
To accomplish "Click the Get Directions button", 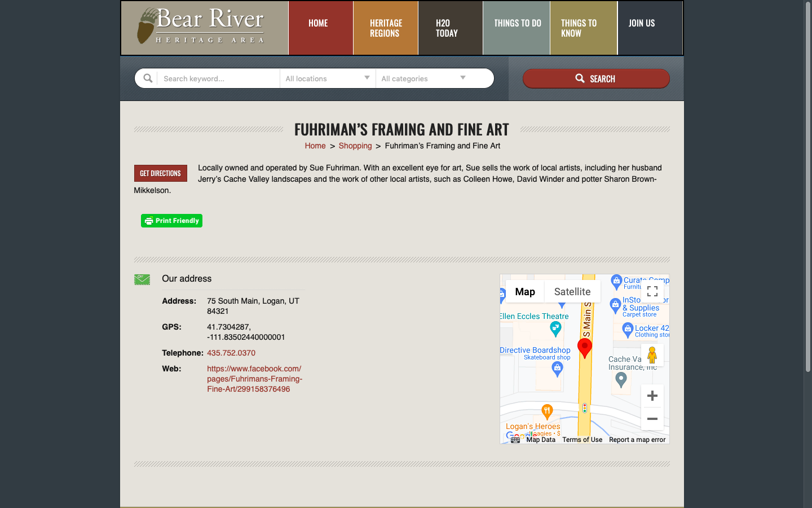I will (161, 173).
